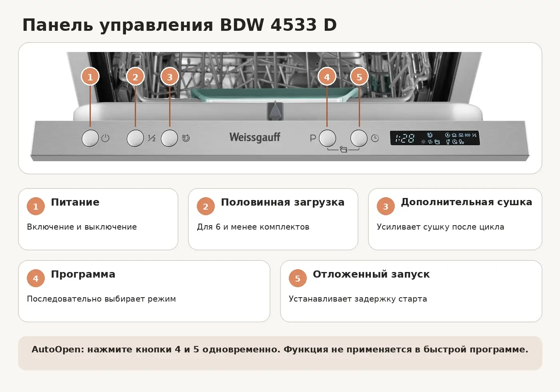Click the 'Половинная загрузка' heading
The height and width of the screenshot is (392, 560).
282,202
